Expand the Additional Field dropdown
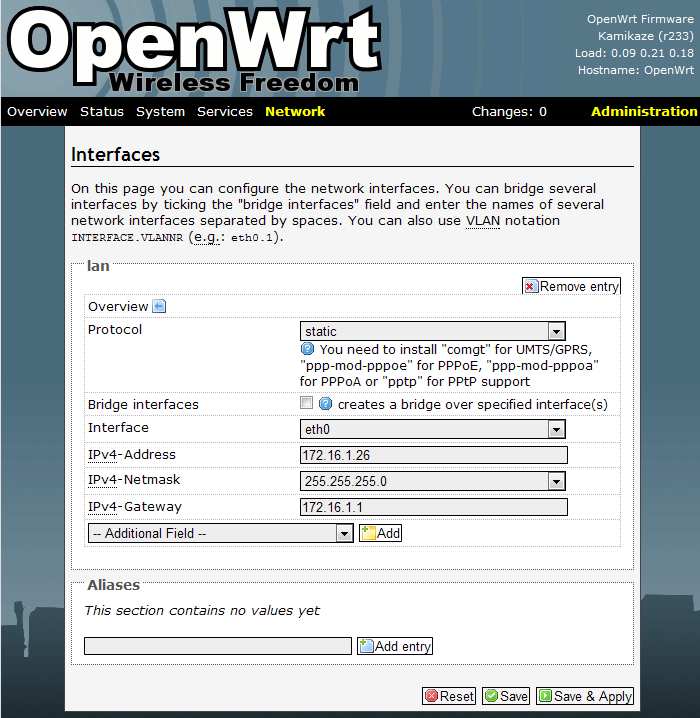Viewport: 700px width, 718px height. (x=220, y=533)
